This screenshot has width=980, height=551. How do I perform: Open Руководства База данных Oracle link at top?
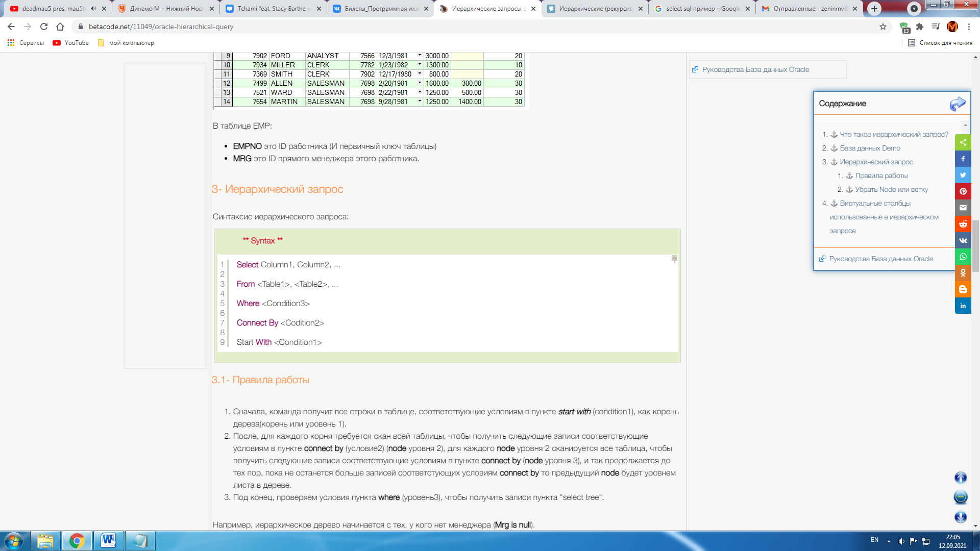(x=755, y=69)
